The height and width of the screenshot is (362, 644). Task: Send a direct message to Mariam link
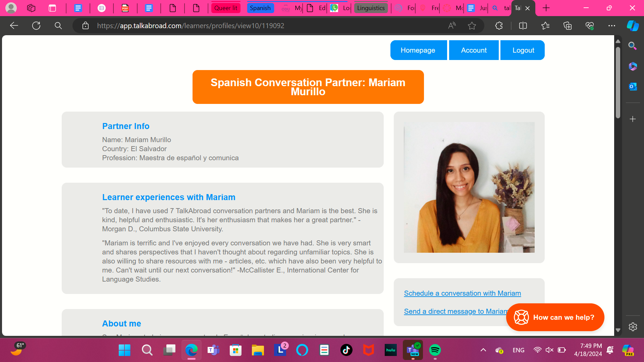pyautogui.click(x=456, y=311)
